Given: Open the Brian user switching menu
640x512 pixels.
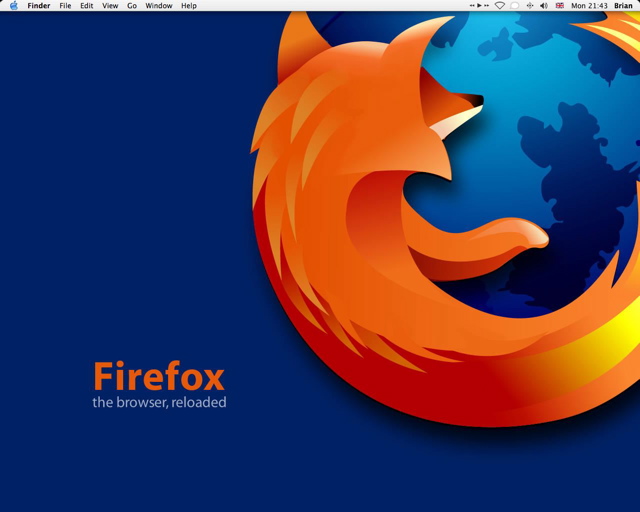Looking at the screenshot, I should click(623, 6).
